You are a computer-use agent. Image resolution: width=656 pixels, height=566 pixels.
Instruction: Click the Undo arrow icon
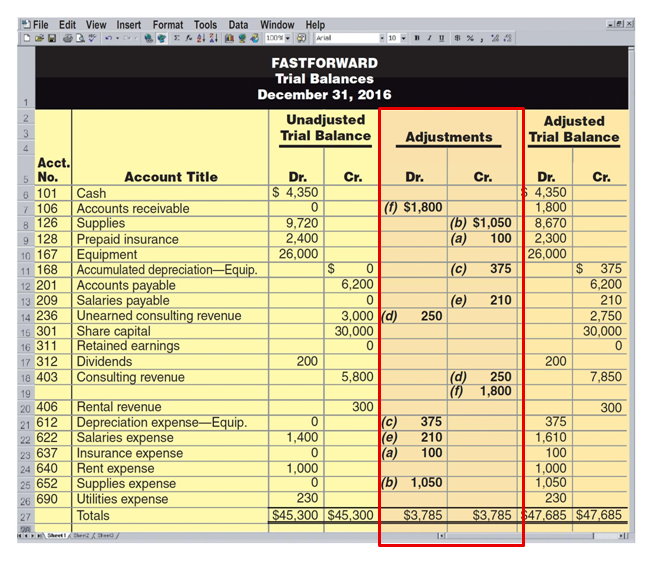[109, 38]
